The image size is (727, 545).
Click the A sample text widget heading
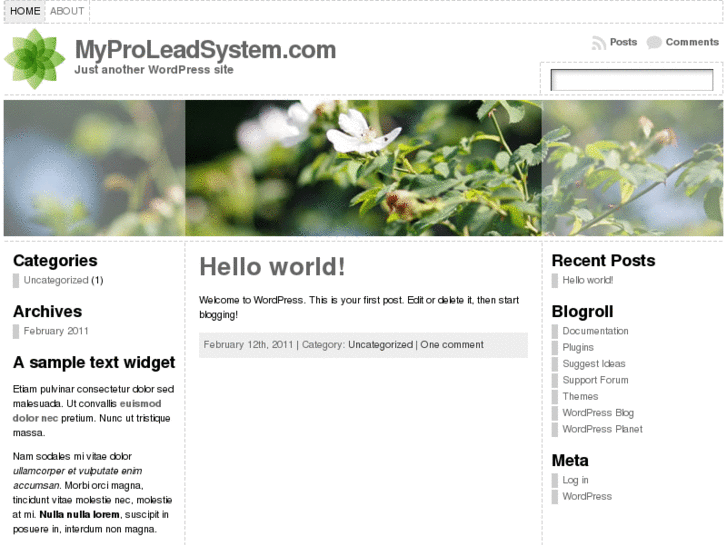94,363
